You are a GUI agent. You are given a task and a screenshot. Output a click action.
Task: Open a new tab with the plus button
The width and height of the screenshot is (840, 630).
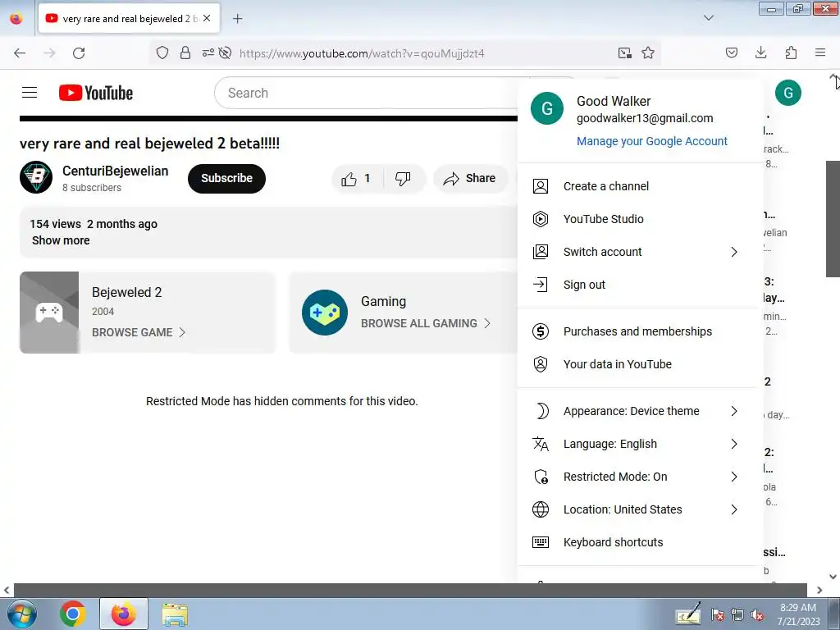pos(237,19)
